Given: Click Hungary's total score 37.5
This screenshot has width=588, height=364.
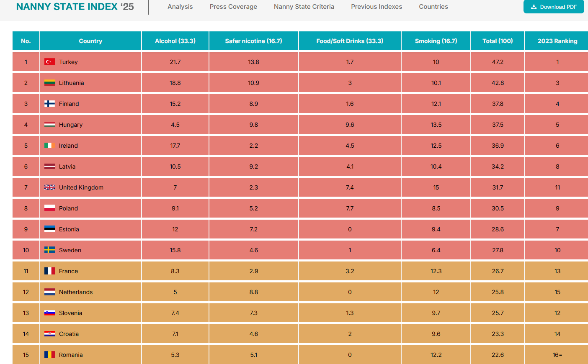Looking at the screenshot, I should pyautogui.click(x=498, y=125).
